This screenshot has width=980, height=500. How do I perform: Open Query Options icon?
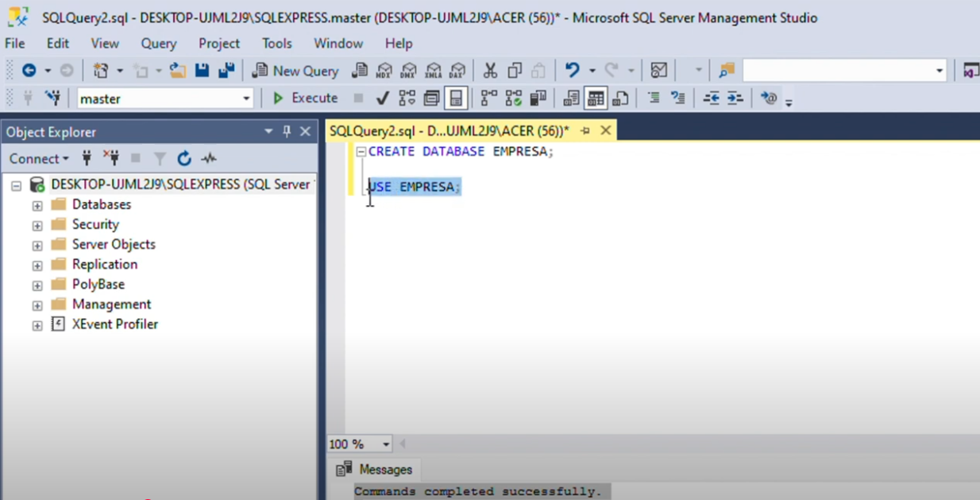click(431, 99)
